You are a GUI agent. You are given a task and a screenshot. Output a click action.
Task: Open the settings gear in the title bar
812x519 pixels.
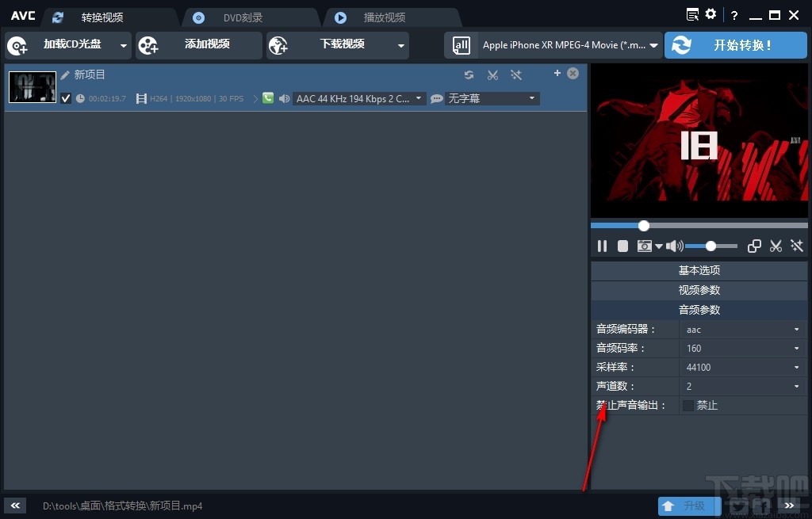[710, 14]
